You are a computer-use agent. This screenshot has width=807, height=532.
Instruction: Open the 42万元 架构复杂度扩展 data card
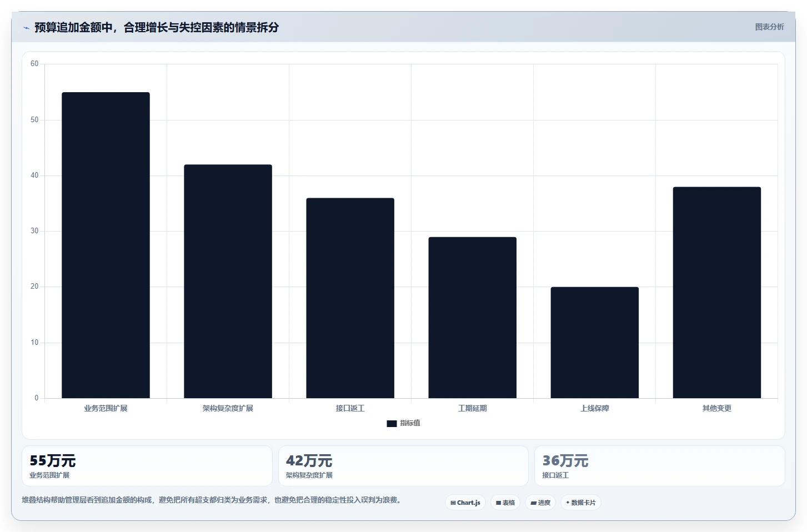pyautogui.click(x=403, y=466)
